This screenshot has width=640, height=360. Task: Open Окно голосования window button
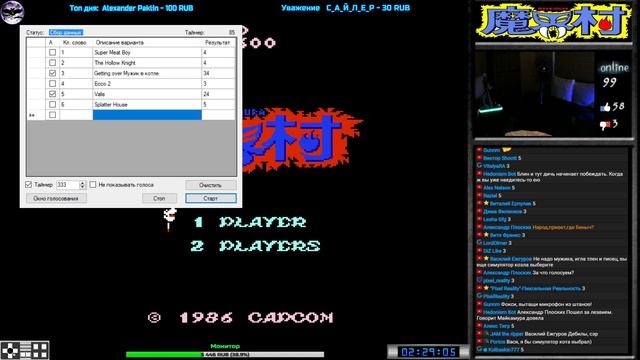click(56, 198)
